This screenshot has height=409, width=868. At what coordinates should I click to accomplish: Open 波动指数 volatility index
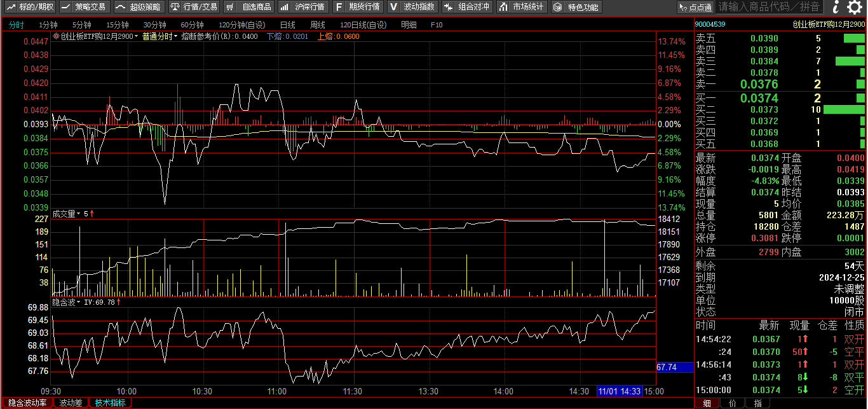point(413,7)
